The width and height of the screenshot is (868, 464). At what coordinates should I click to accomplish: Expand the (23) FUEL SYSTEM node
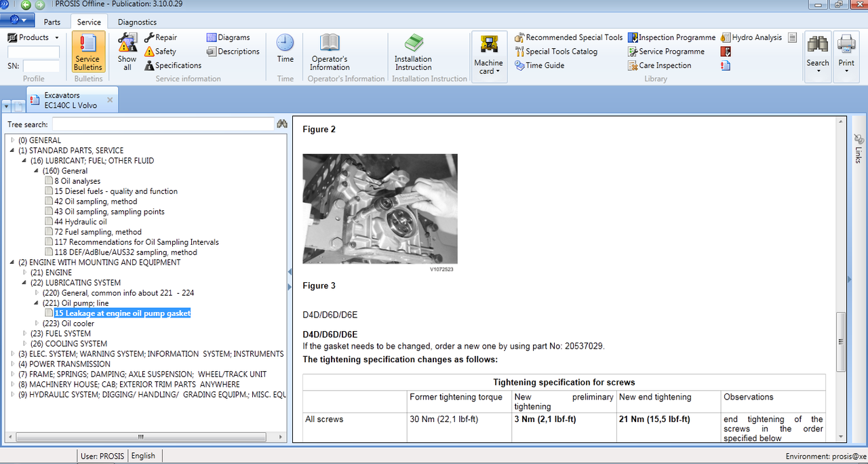pyautogui.click(x=25, y=333)
